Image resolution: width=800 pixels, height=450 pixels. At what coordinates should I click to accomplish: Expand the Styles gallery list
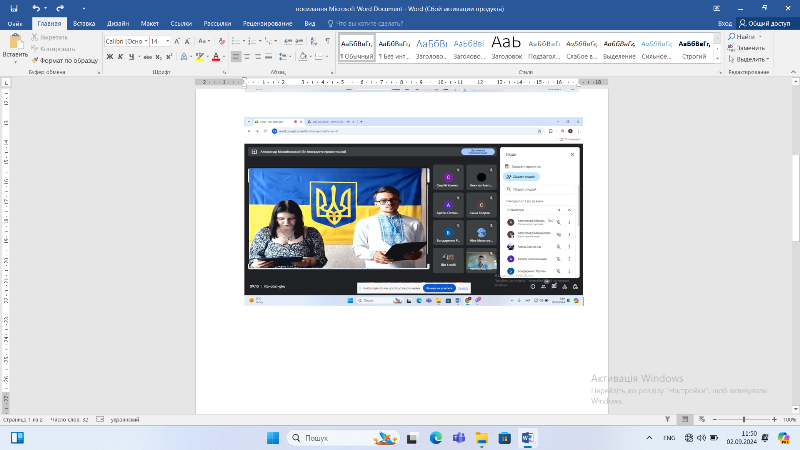(716, 57)
